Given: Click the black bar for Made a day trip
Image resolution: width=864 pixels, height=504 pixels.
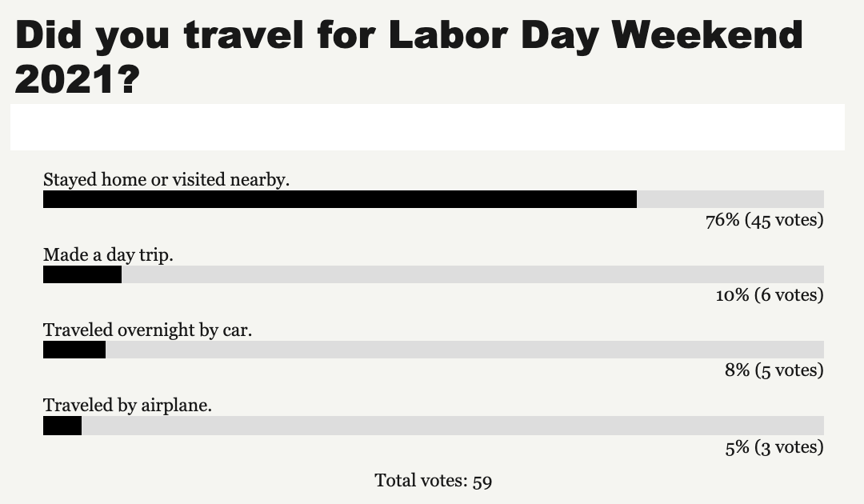Looking at the screenshot, I should (x=82, y=274).
